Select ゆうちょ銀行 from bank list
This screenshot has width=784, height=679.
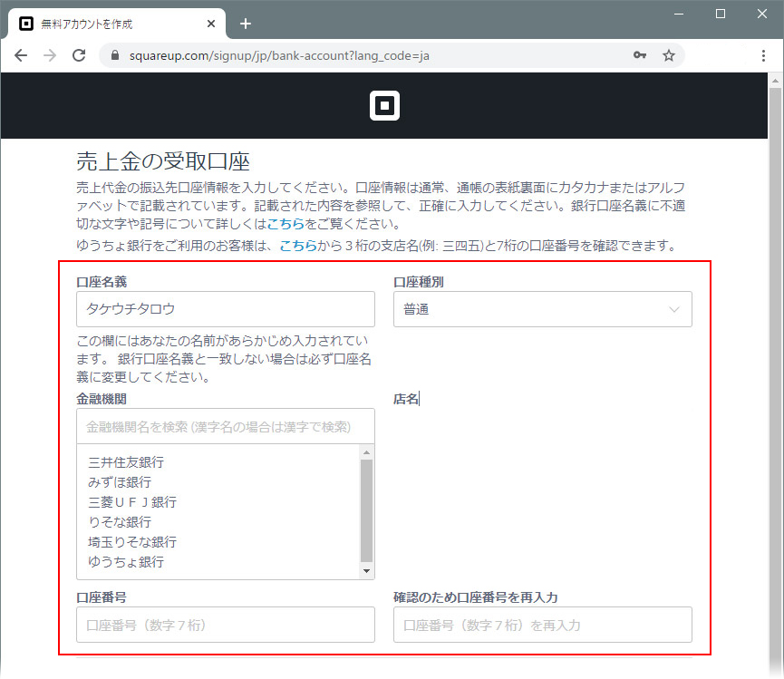click(x=126, y=562)
